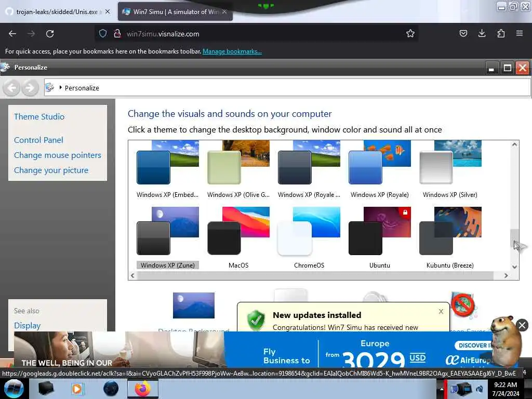
Task: Click the Firefox taskbar icon
Action: (142, 389)
